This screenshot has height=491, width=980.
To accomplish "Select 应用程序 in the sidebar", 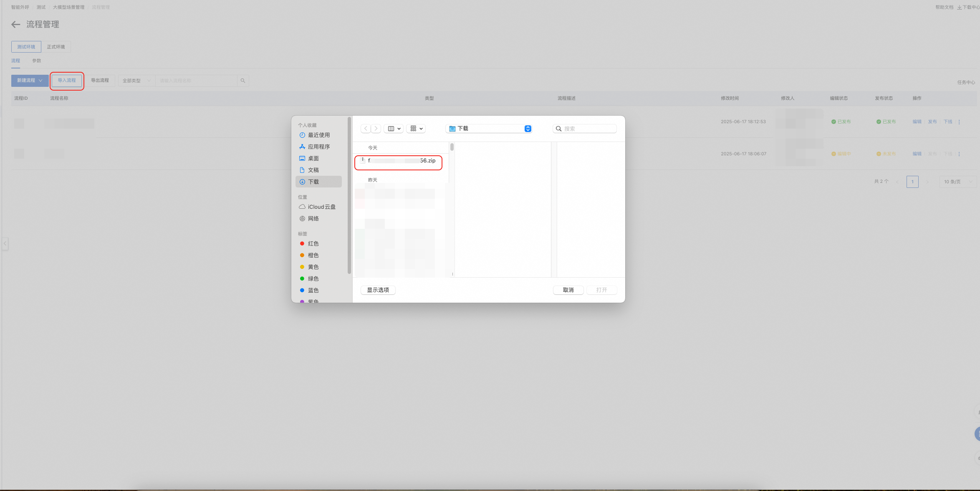I will pyautogui.click(x=318, y=147).
